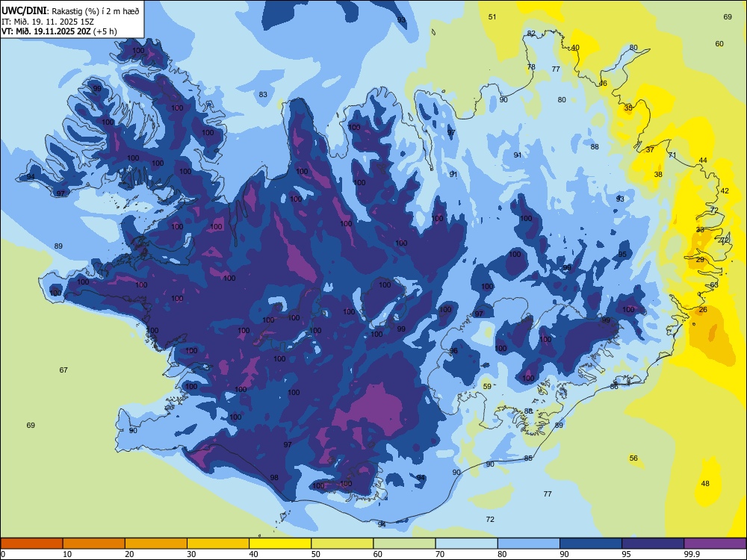Select the bright yellow 40–50 legend swatch
The height and width of the screenshot is (560, 747).
(x=280, y=544)
